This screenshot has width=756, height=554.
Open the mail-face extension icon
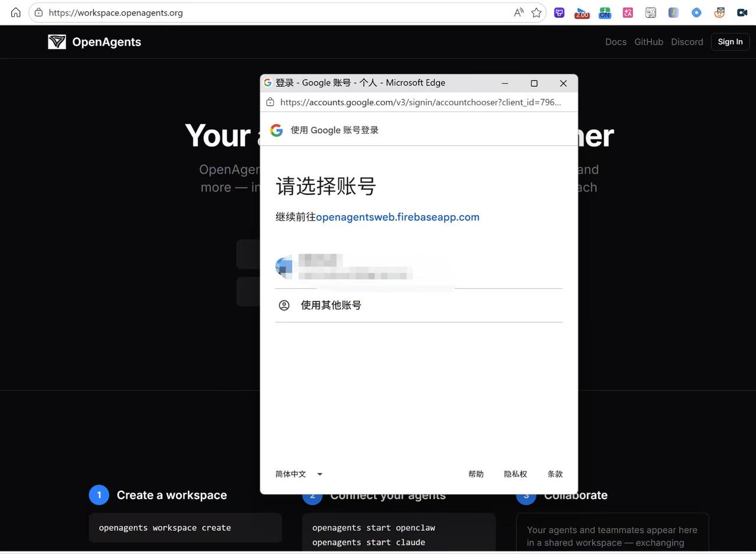click(719, 12)
